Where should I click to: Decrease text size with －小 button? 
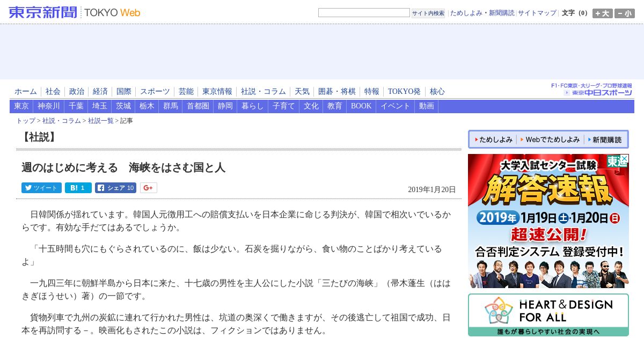[x=625, y=13]
